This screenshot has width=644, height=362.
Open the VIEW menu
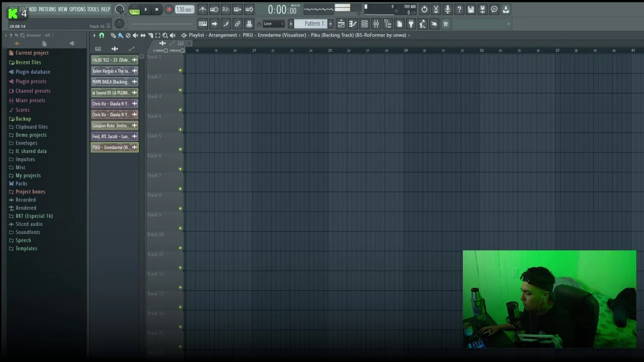(x=62, y=10)
